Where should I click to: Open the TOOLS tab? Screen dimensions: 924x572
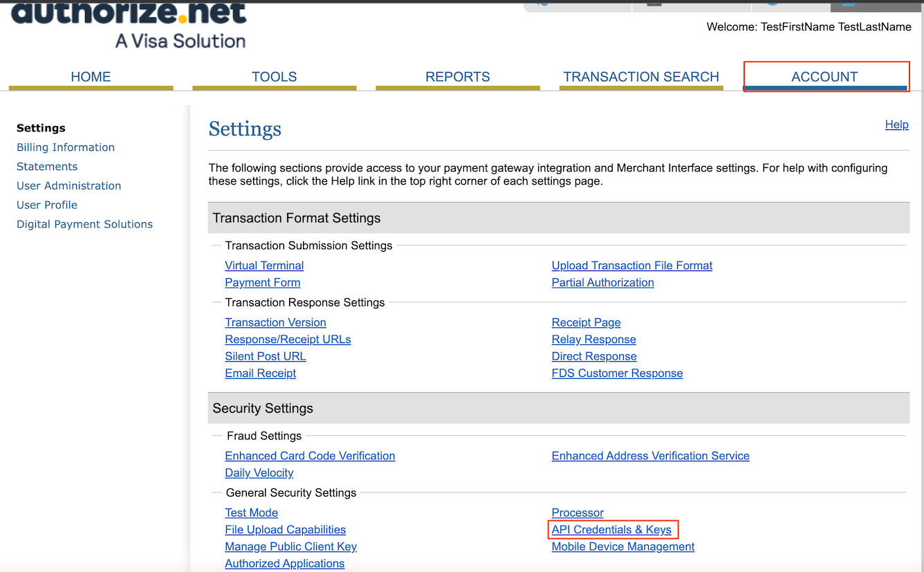tap(274, 77)
